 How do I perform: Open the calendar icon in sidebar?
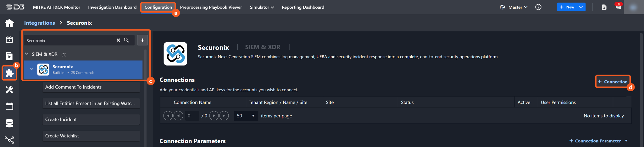coord(9,106)
